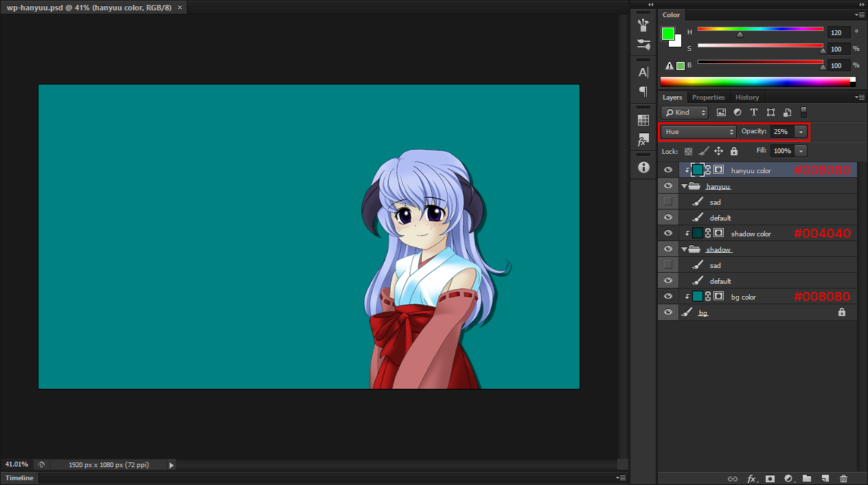This screenshot has width=868, height=485.
Task: Open the Fill slider dropdown arrow
Action: point(801,150)
